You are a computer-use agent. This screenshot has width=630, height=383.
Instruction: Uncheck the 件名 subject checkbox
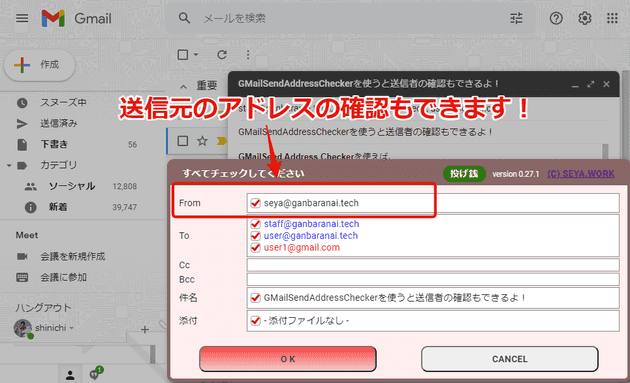point(256,298)
